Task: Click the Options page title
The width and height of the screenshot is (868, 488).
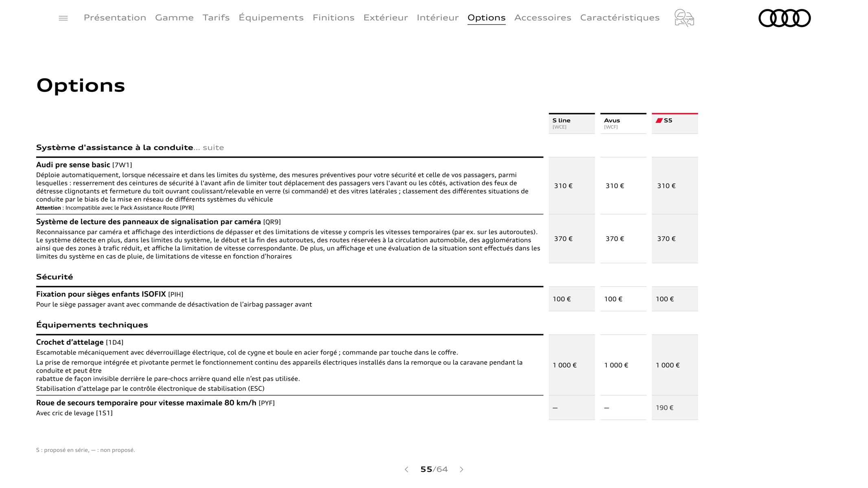Action: [x=81, y=85]
